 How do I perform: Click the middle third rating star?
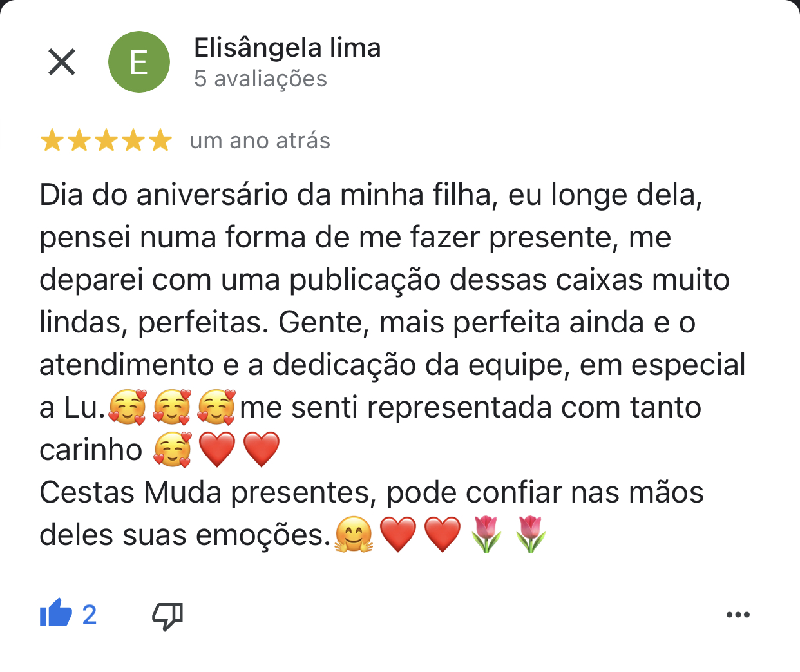coord(106,140)
